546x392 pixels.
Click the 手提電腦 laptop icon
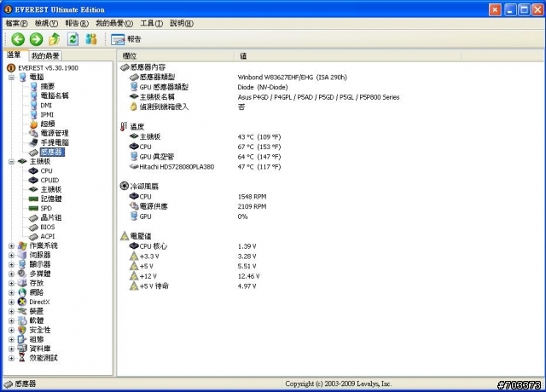pyautogui.click(x=34, y=142)
